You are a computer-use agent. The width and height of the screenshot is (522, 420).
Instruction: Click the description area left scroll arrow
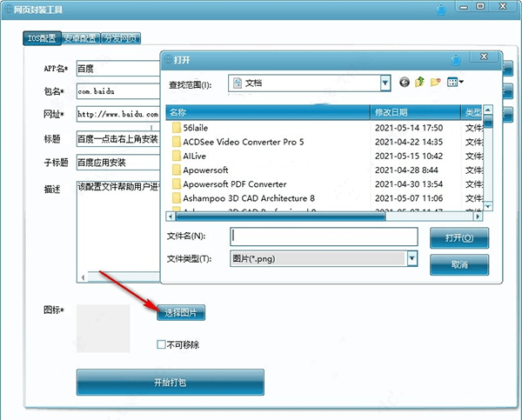tap(83, 277)
